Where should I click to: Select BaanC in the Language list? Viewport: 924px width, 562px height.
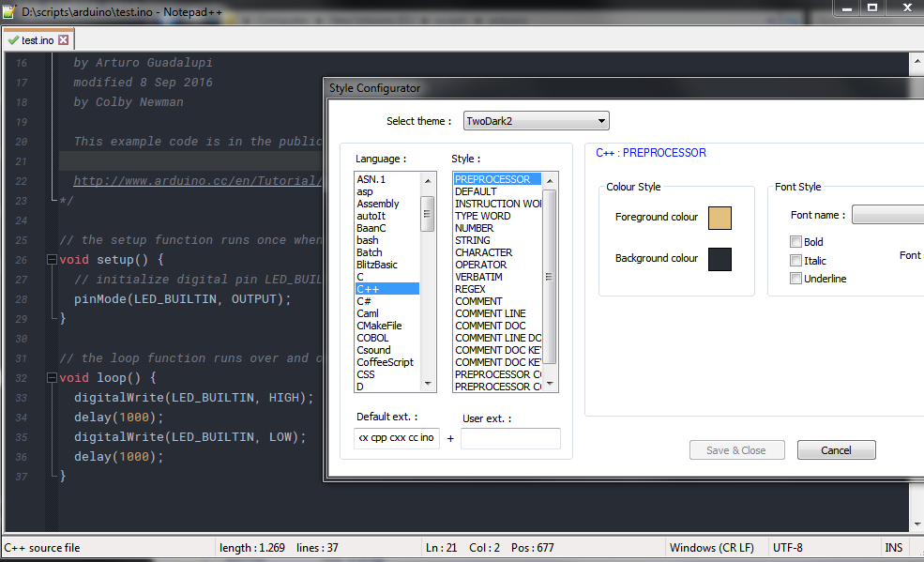[371, 228]
